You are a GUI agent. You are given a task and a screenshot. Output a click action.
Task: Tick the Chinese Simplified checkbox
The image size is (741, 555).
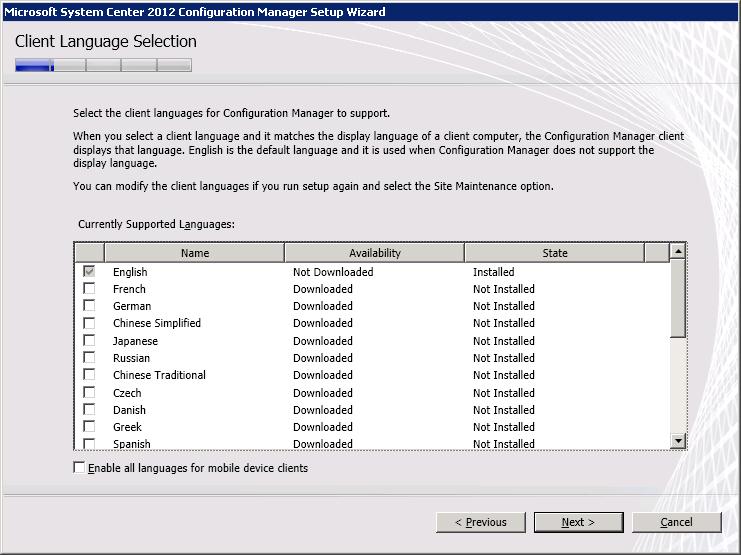[x=89, y=323]
